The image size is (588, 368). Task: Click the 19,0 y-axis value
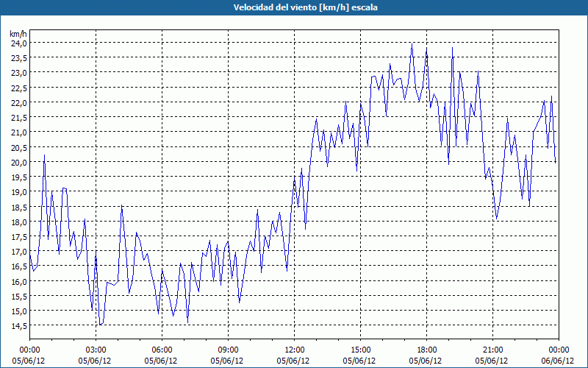tap(18, 192)
